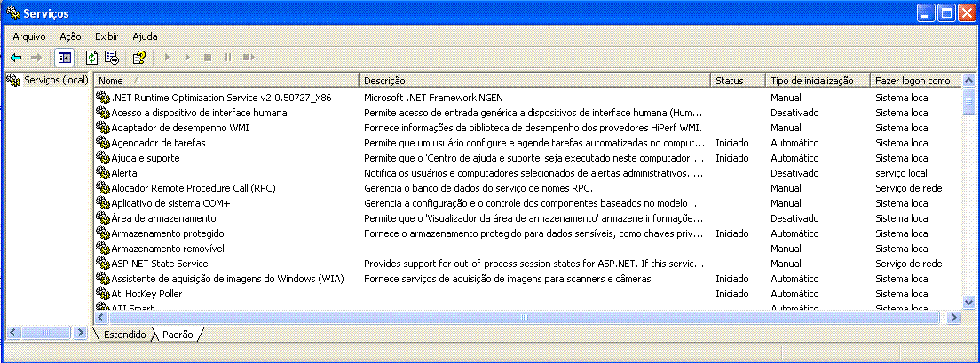Sort by the Nome column header
The width and height of the screenshot is (980, 363).
coord(226,81)
